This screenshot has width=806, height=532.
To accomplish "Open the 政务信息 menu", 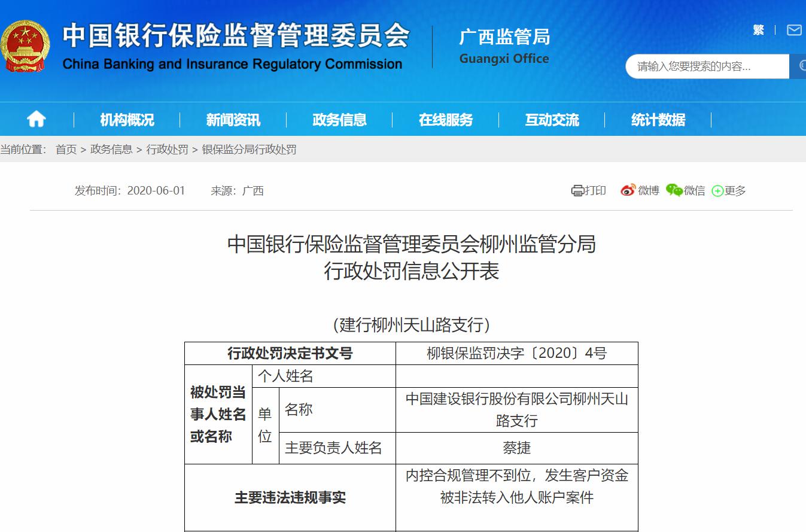I will click(x=339, y=120).
